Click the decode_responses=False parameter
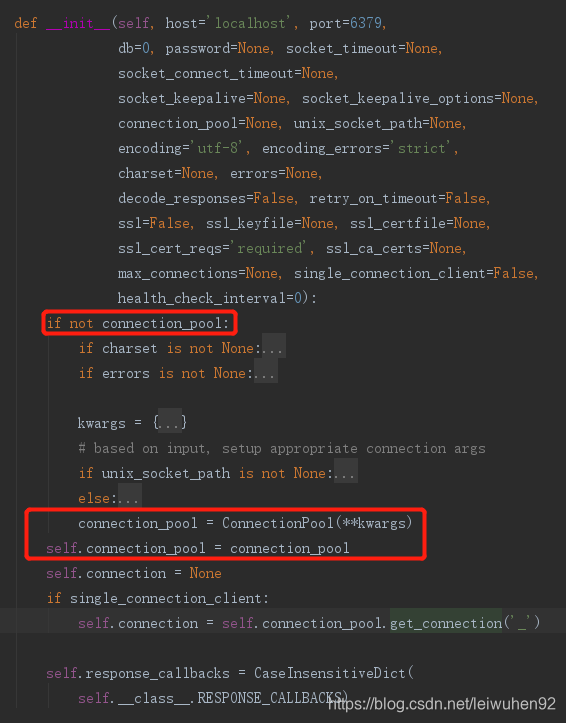566x723 pixels. click(206, 198)
